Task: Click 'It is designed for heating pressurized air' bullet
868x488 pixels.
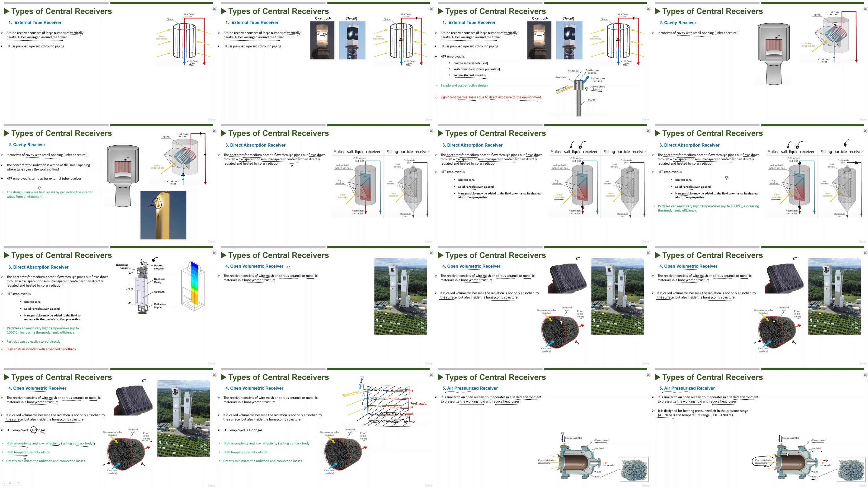Action: click(x=703, y=413)
